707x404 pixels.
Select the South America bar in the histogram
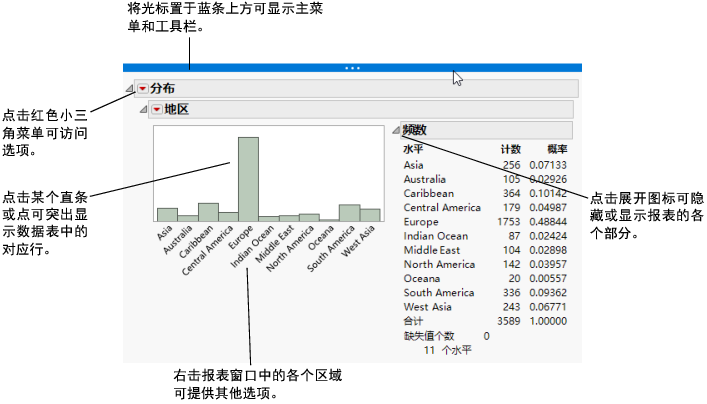tap(349, 213)
